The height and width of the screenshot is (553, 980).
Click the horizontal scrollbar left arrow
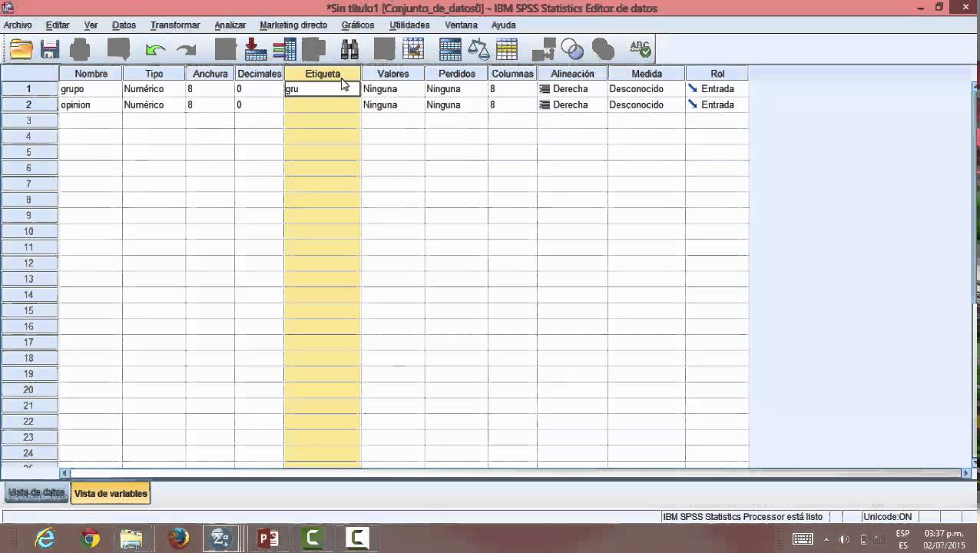coord(65,473)
